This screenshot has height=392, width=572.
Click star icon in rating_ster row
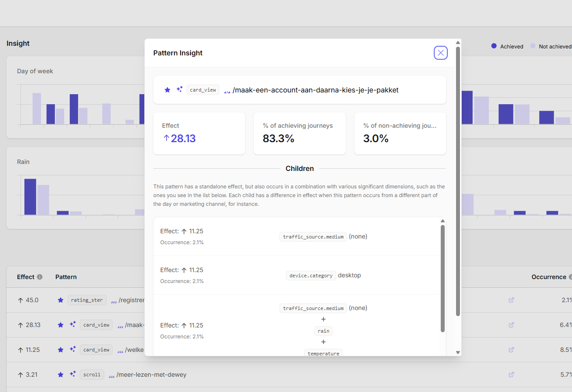[61, 300]
